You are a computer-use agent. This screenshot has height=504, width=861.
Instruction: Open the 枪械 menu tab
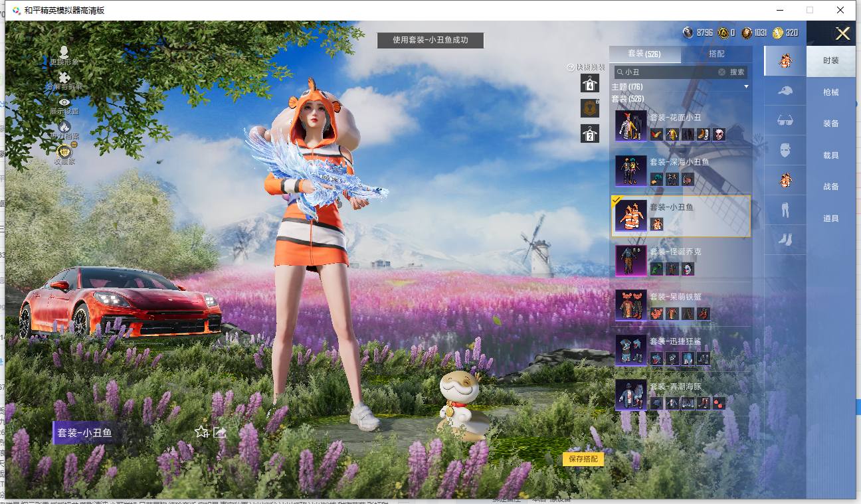(x=831, y=92)
